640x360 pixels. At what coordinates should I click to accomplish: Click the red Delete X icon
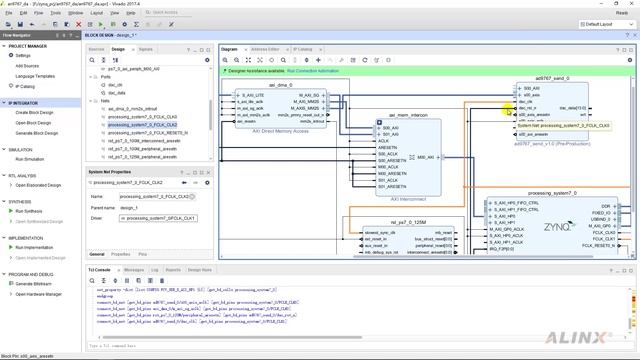tap(78, 24)
